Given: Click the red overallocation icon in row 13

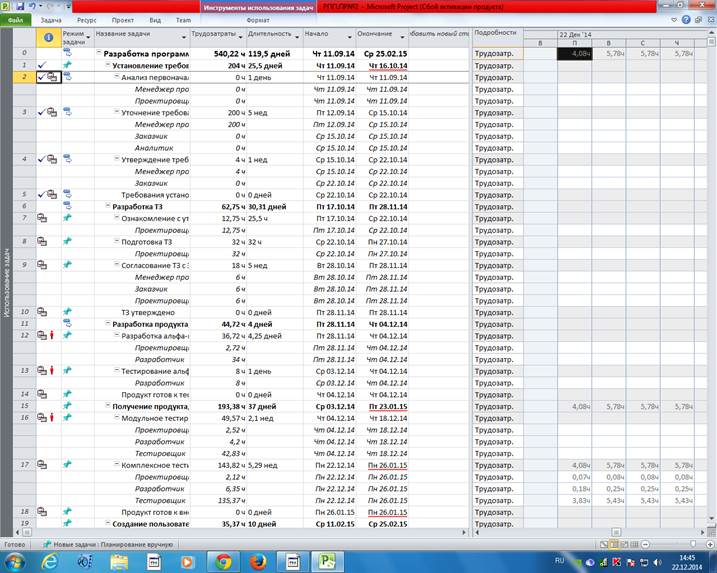Looking at the screenshot, I should [52, 370].
